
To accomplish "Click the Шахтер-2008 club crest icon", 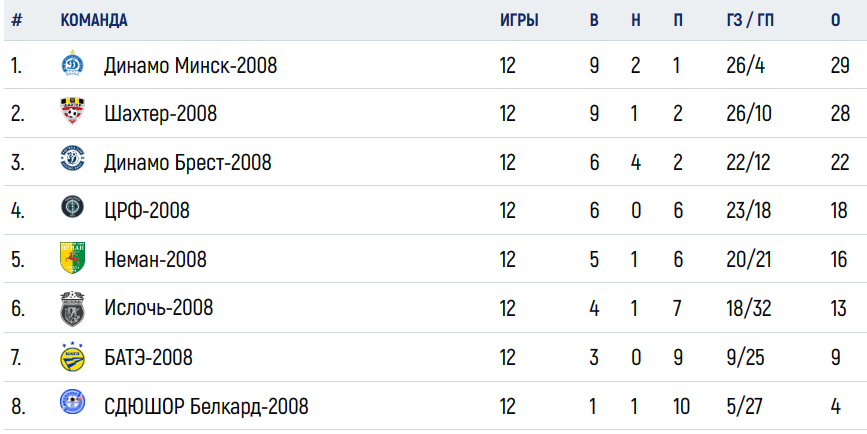I will click(x=72, y=111).
